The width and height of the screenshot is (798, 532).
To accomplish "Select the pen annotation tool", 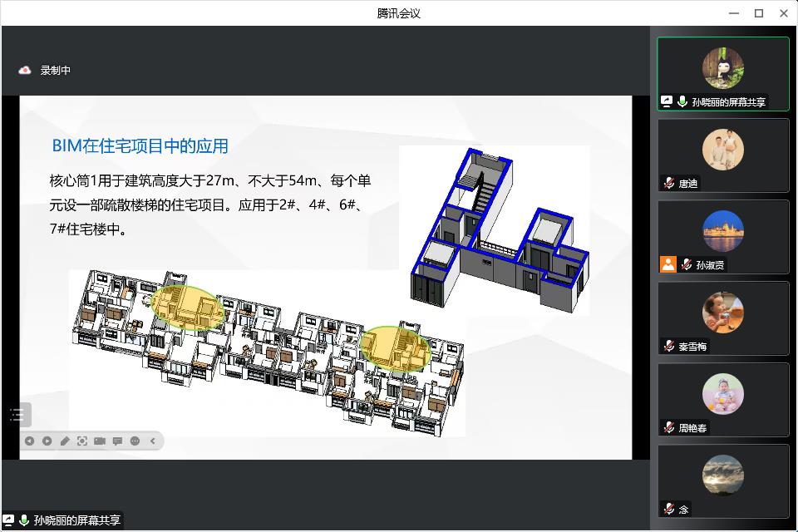I will point(65,441).
